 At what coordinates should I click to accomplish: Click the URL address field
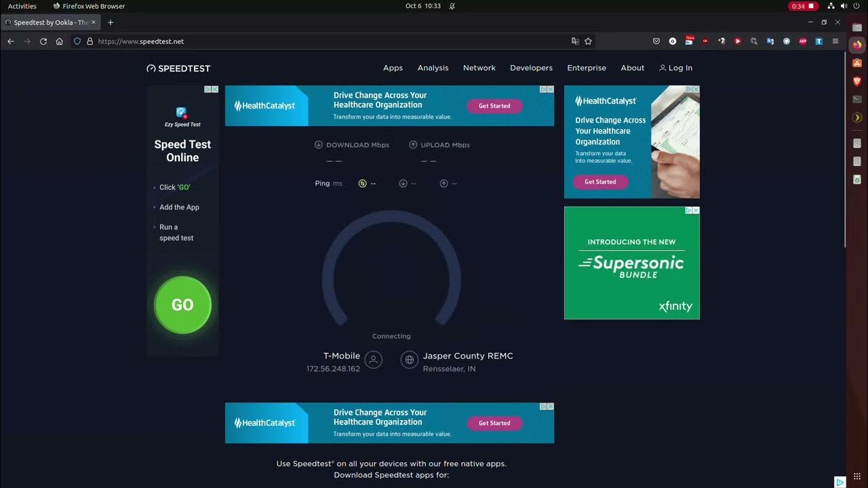click(x=332, y=41)
